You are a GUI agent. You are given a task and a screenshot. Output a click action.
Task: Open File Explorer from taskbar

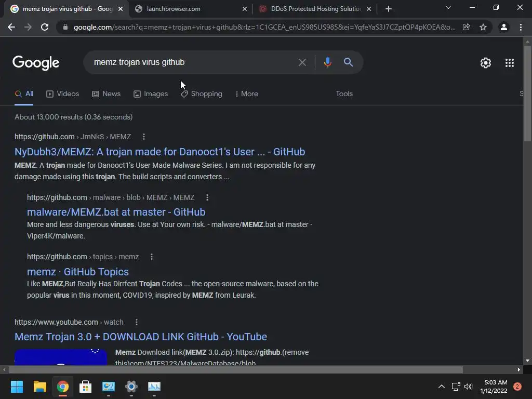39,387
